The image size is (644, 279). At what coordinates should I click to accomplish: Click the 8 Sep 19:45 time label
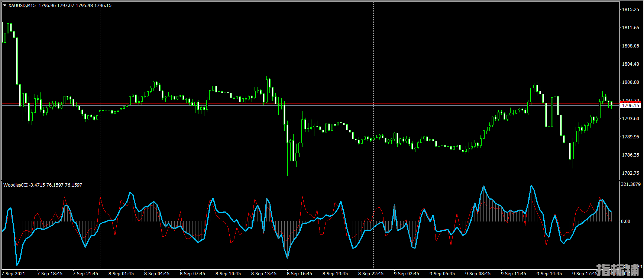click(335, 274)
